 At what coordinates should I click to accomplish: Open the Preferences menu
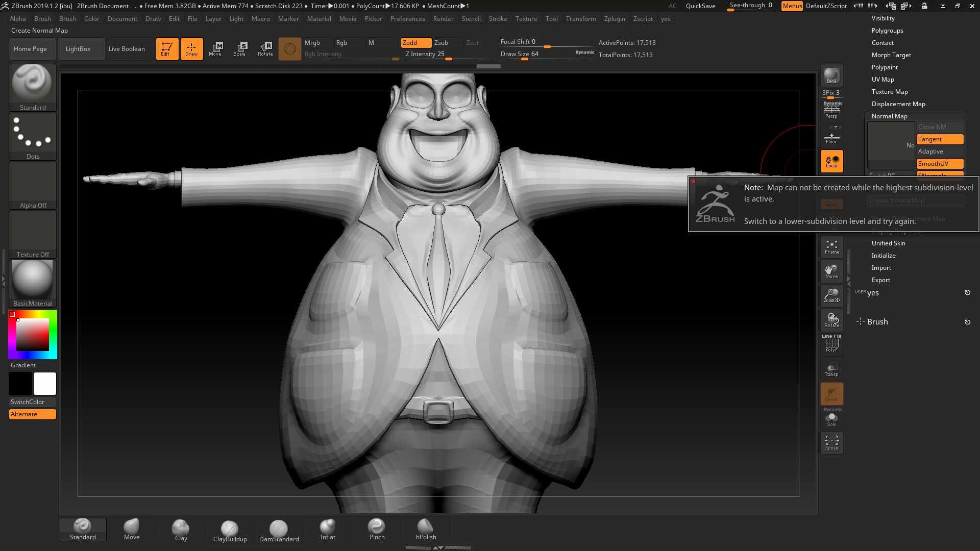click(407, 19)
